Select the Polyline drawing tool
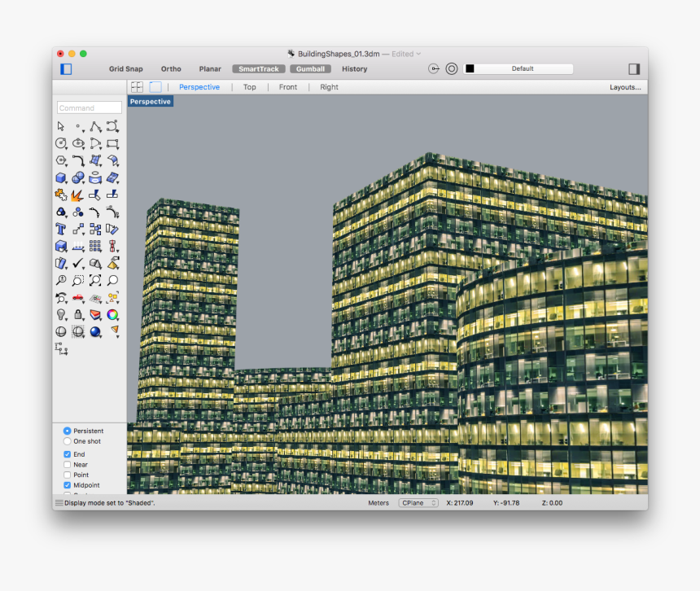The image size is (700, 591). [x=95, y=127]
